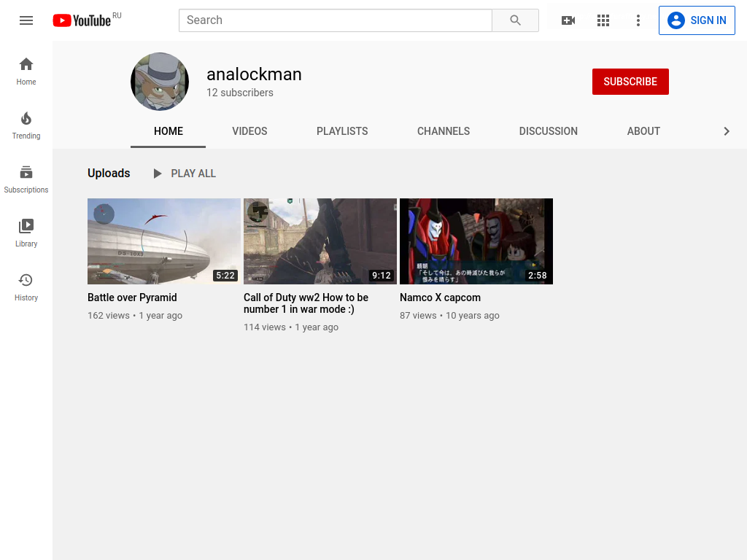Click the Call of Duty ww2 video title

[x=306, y=303]
